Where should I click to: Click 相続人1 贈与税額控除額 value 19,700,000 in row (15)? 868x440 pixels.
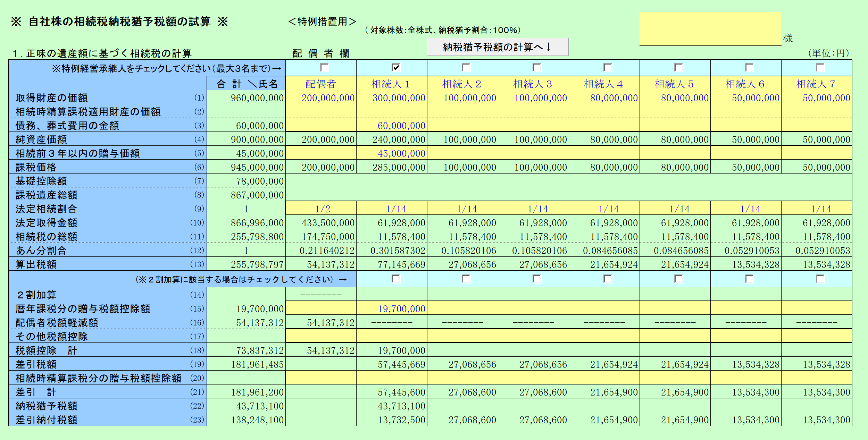(392, 308)
